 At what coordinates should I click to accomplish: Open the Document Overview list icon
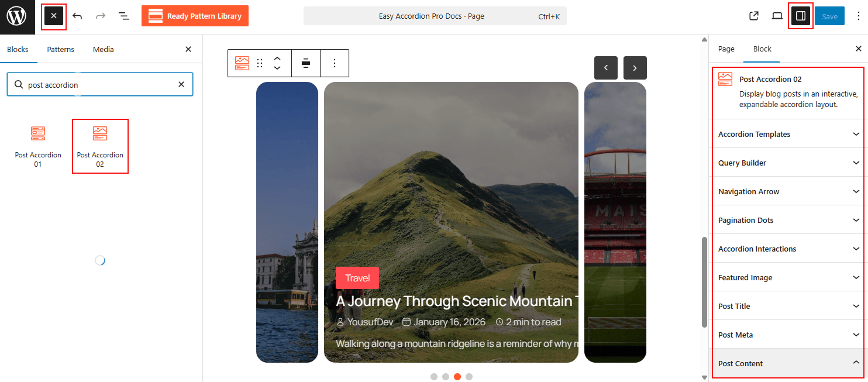[124, 16]
